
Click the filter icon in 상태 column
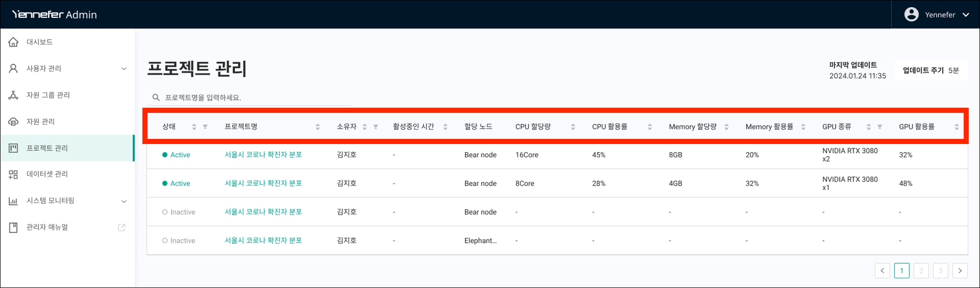[x=205, y=127]
